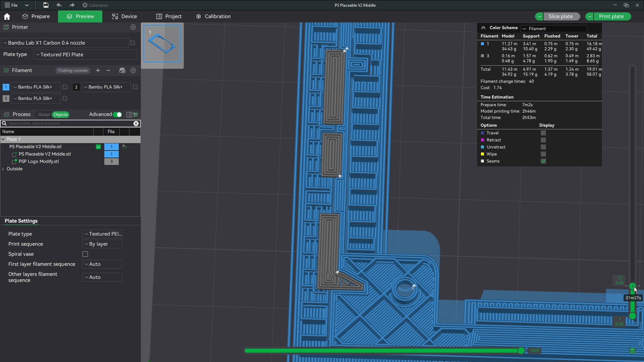This screenshot has width=644, height=362.
Task: Click the add filament plus icon
Action: pos(98,70)
